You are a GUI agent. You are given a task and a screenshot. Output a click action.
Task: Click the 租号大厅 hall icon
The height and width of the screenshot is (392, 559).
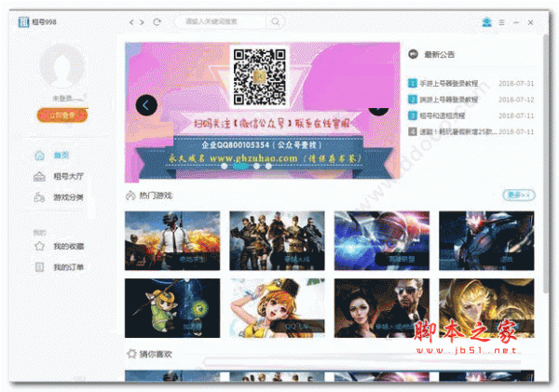coord(39,176)
